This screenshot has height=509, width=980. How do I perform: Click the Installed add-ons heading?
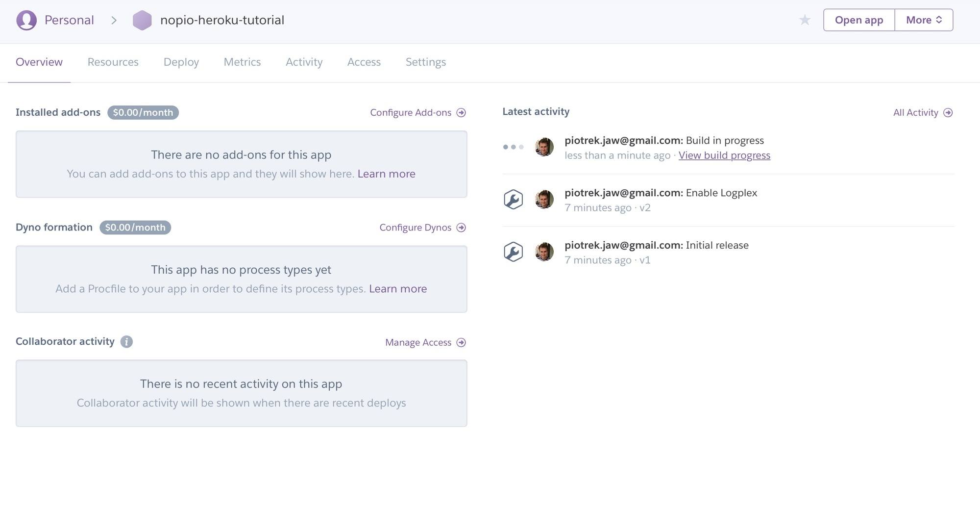pyautogui.click(x=58, y=112)
